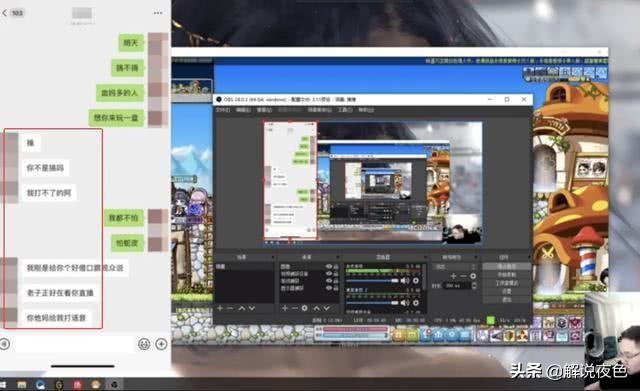Toggle visibility eye of first source

329,267
